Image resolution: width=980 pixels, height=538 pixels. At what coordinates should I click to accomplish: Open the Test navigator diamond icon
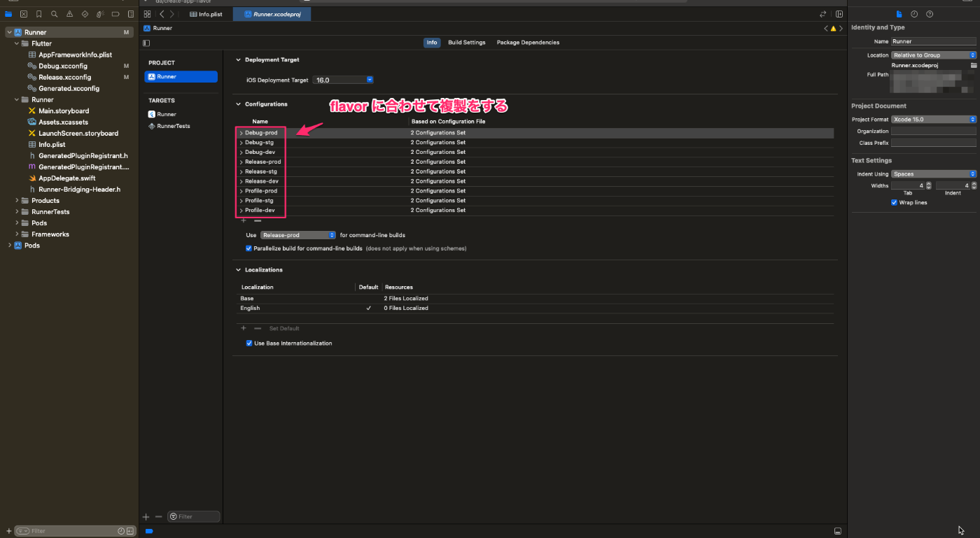point(85,14)
